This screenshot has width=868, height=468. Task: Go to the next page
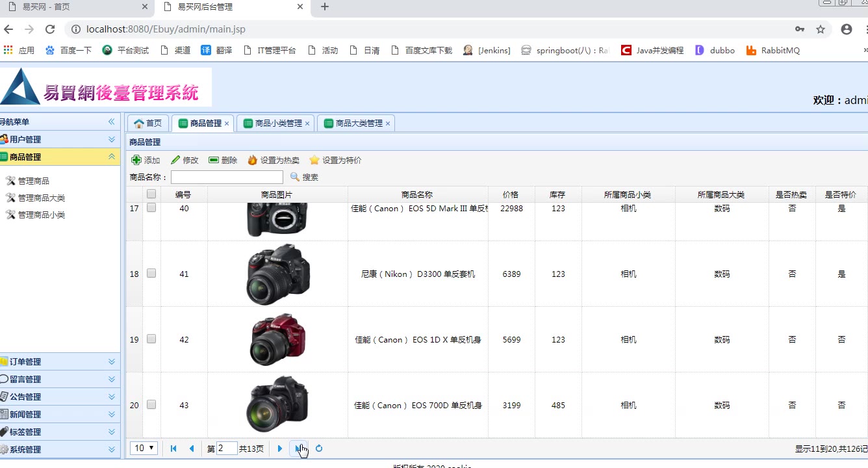click(x=280, y=448)
